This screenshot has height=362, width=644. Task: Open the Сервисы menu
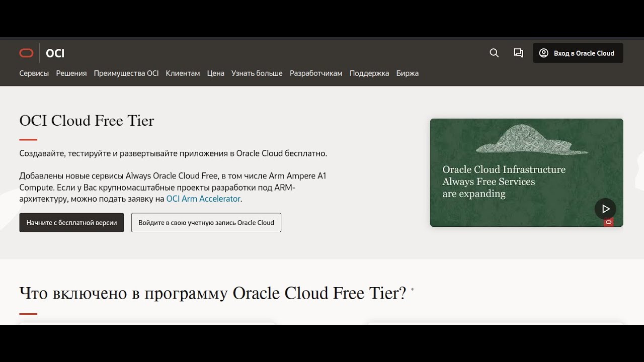tap(34, 73)
